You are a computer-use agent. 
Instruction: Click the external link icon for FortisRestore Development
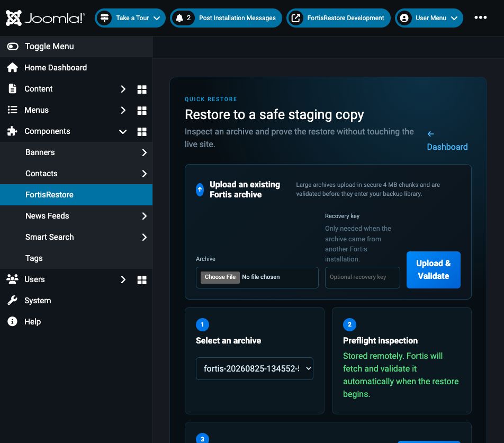[x=296, y=18]
